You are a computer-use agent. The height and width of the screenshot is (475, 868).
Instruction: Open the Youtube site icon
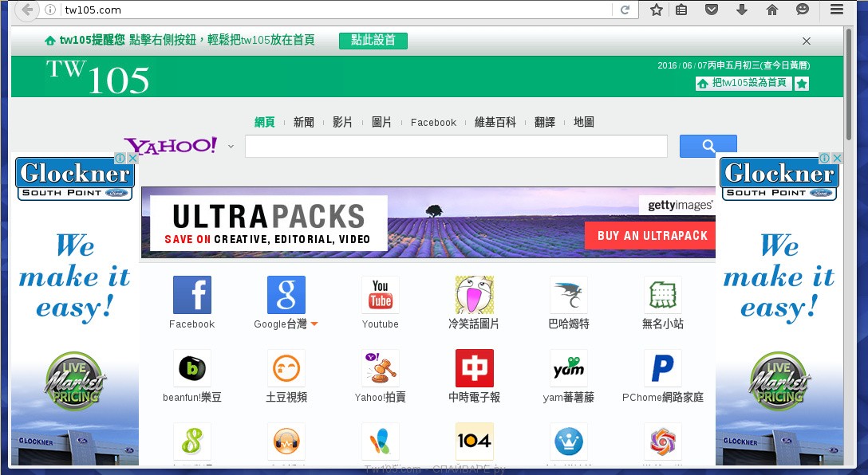pos(381,295)
